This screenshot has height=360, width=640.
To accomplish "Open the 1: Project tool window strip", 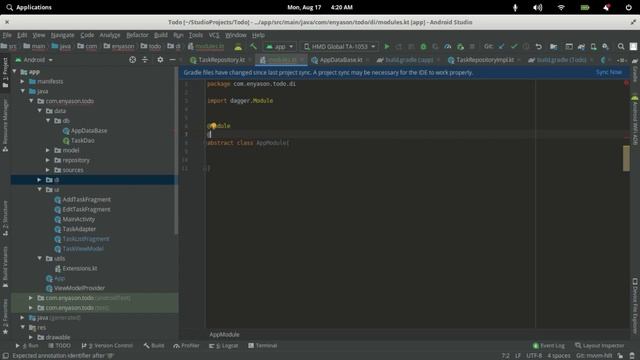I will tap(5, 72).
